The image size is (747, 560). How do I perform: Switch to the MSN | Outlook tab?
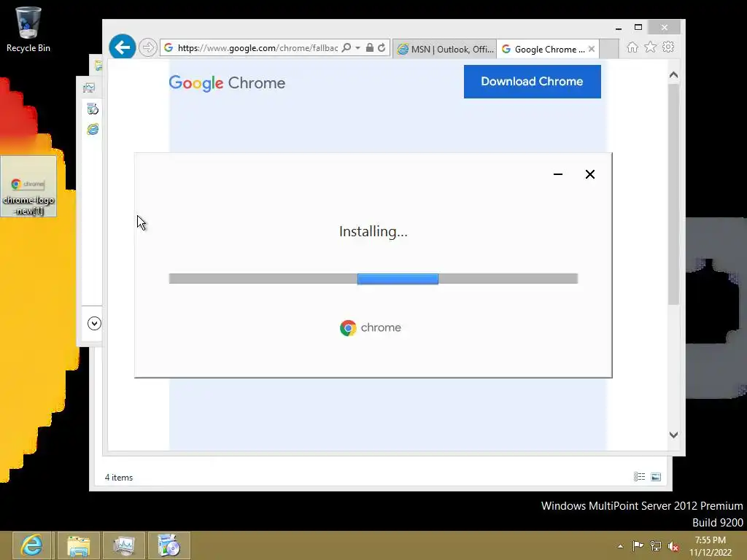tap(446, 49)
